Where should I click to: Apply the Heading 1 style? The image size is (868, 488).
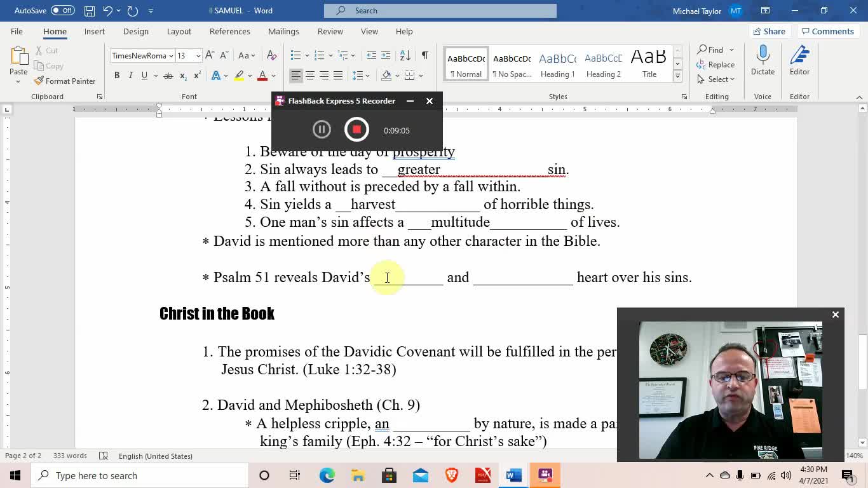[558, 64]
